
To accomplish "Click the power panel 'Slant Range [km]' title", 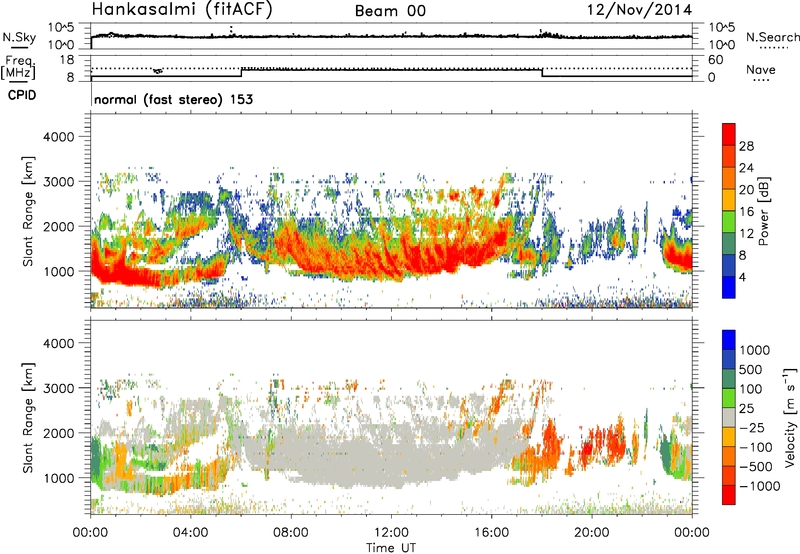I will pyautogui.click(x=29, y=211).
